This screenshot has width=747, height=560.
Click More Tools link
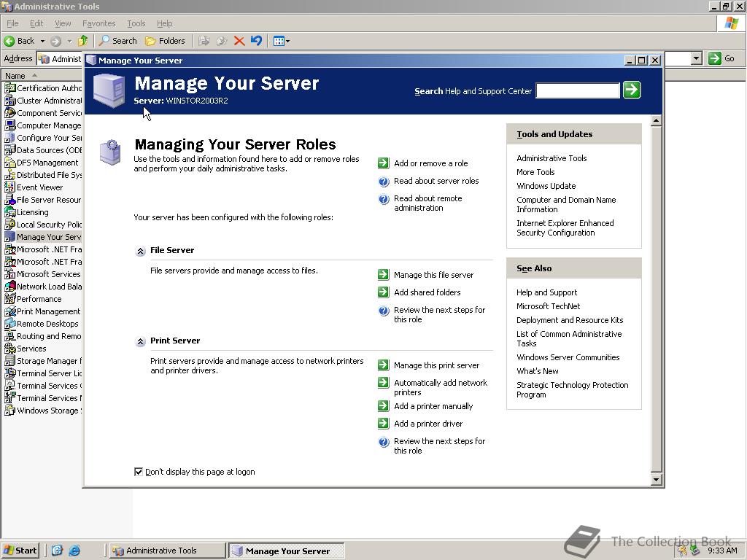pos(535,172)
